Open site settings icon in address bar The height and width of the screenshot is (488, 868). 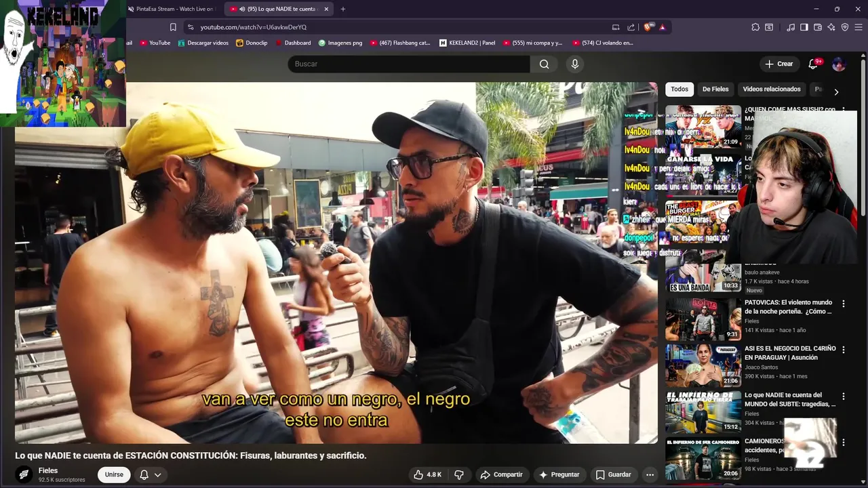191,27
